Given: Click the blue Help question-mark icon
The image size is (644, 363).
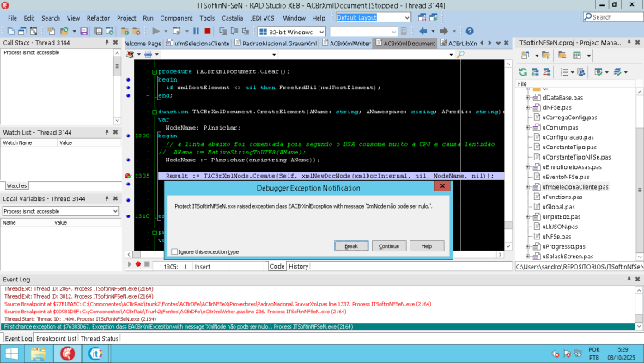Looking at the screenshot, I should pos(470,31).
